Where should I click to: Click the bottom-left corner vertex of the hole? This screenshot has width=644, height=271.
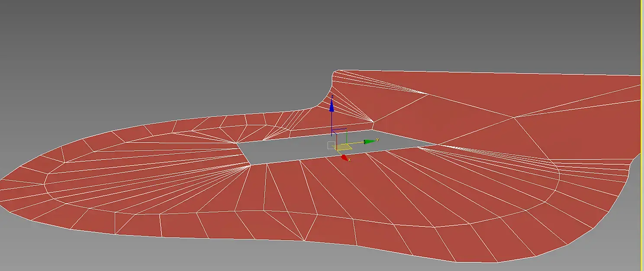[x=250, y=165]
